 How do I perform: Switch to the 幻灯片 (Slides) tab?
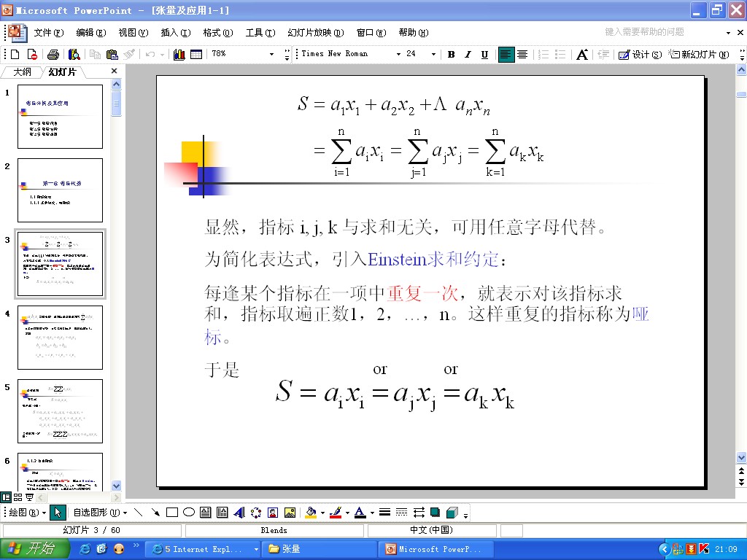point(63,72)
